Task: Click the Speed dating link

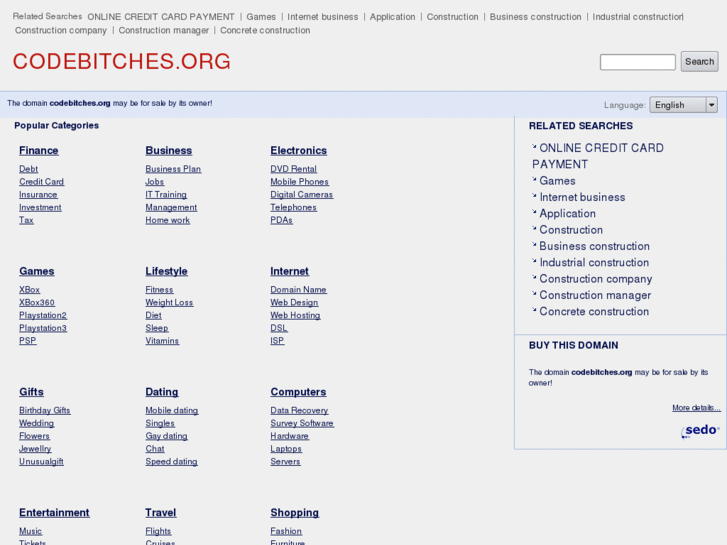Action: pyautogui.click(x=171, y=462)
